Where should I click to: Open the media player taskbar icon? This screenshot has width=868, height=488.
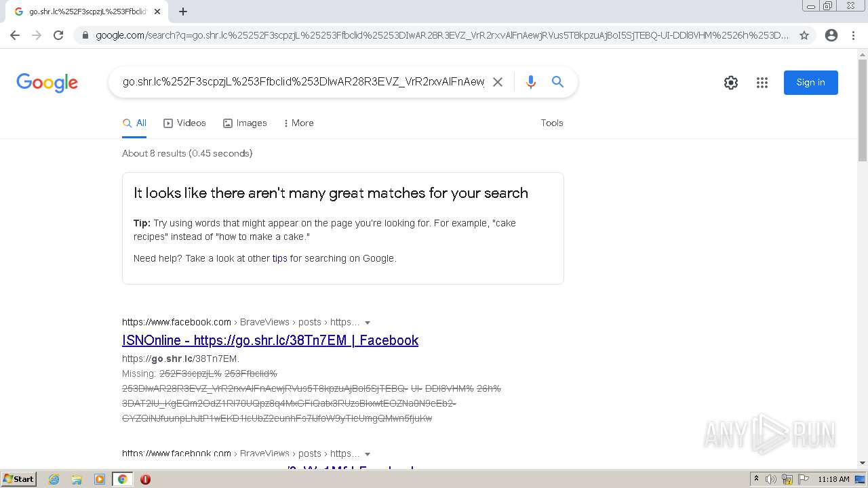100,479
